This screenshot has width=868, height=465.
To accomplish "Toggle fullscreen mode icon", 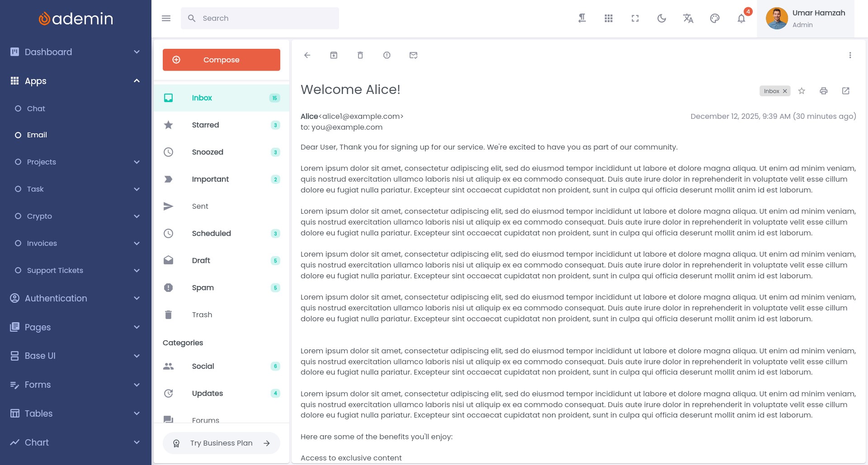I will [635, 19].
